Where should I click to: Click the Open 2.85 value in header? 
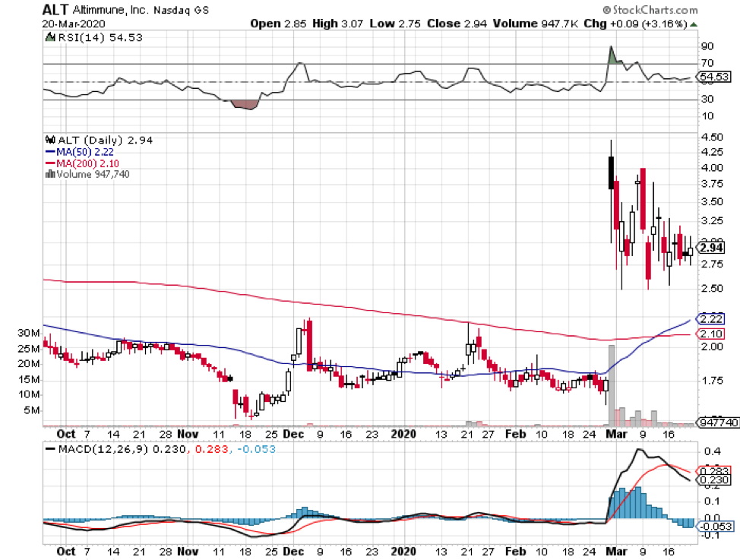tap(278, 24)
